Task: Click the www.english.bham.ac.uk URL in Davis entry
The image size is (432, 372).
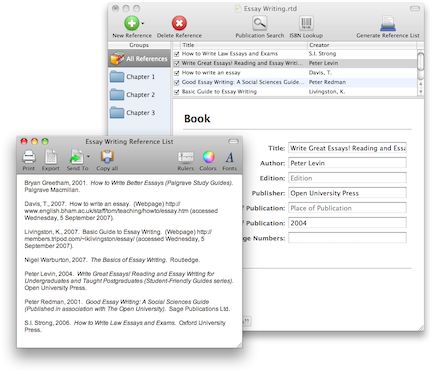Action: click(x=106, y=211)
